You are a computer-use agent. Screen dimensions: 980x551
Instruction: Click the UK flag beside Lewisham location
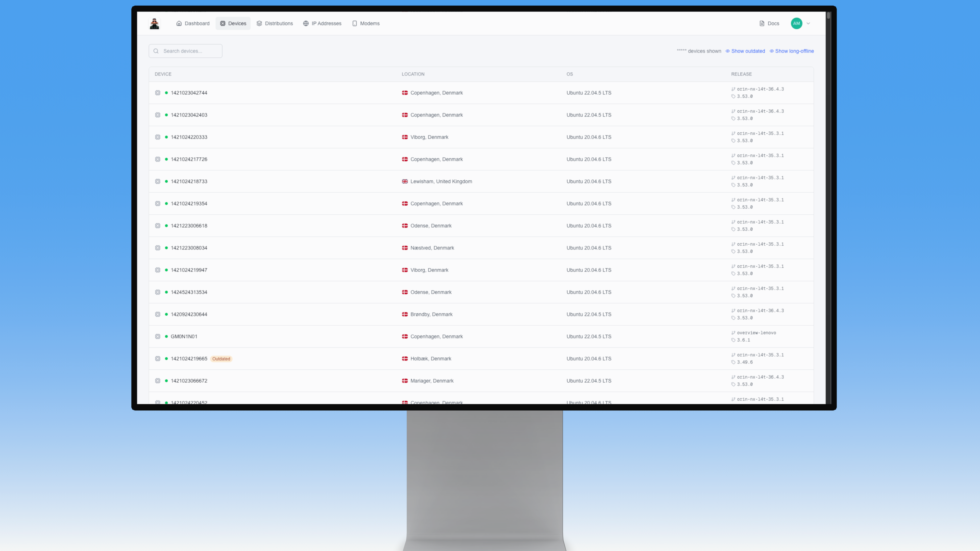405,181
